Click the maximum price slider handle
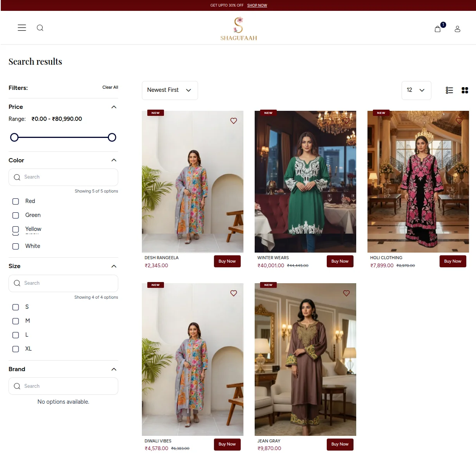 (x=112, y=138)
